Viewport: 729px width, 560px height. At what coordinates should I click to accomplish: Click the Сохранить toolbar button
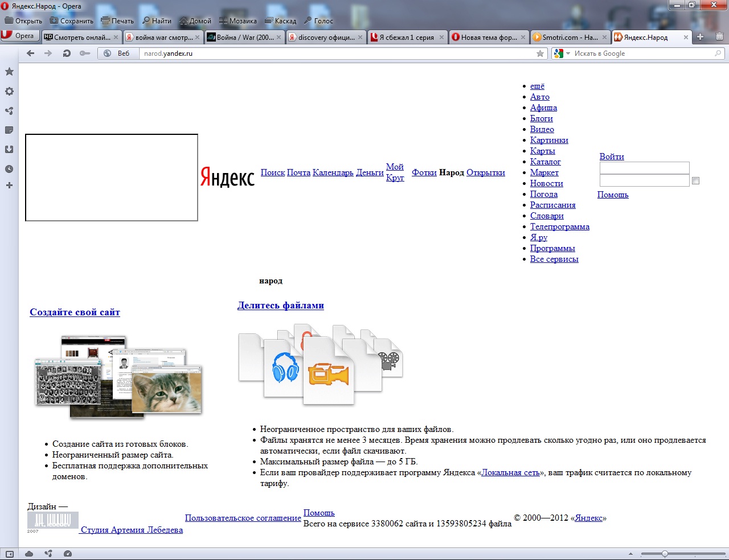[72, 21]
